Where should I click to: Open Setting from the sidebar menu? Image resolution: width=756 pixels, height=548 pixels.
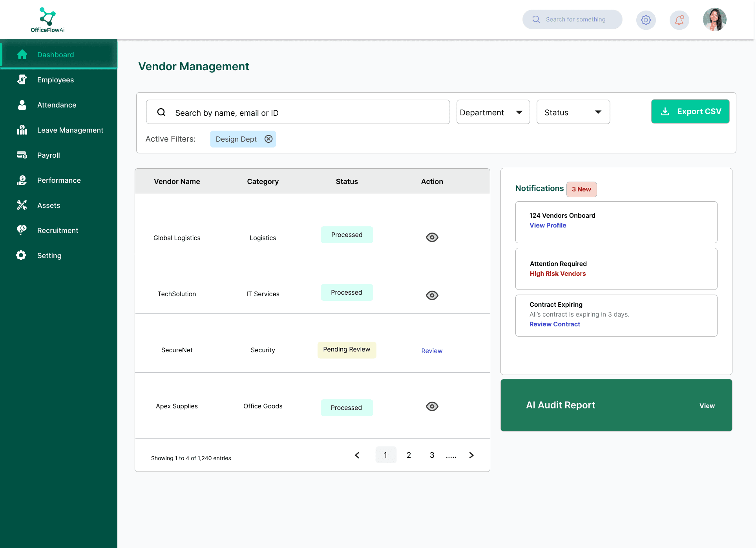[x=49, y=255]
